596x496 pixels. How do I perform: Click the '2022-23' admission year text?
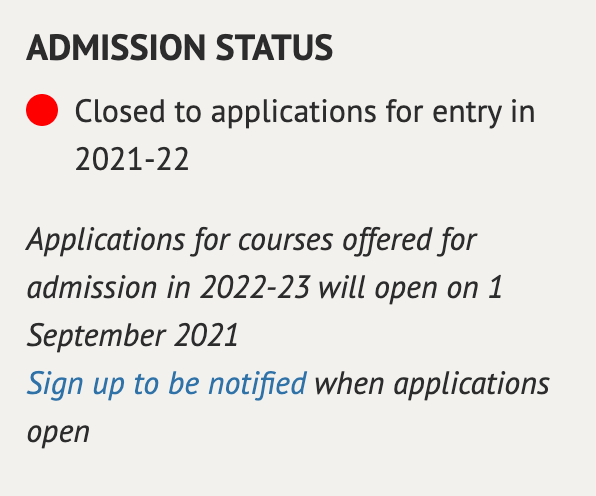pyautogui.click(x=255, y=288)
